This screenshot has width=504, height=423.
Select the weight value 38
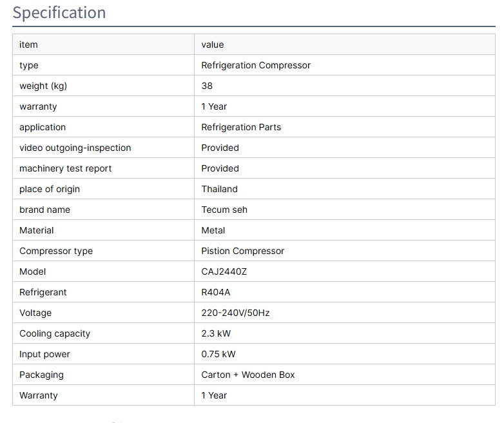[207, 86]
